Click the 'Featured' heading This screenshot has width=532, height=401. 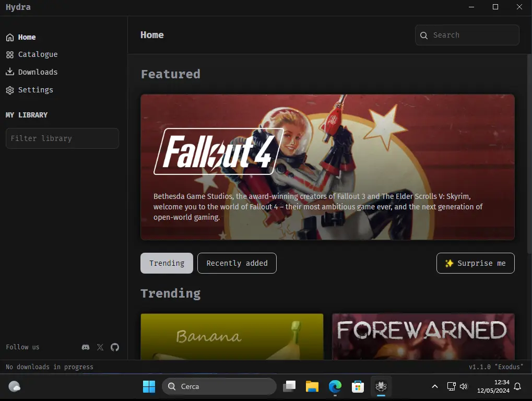click(171, 74)
